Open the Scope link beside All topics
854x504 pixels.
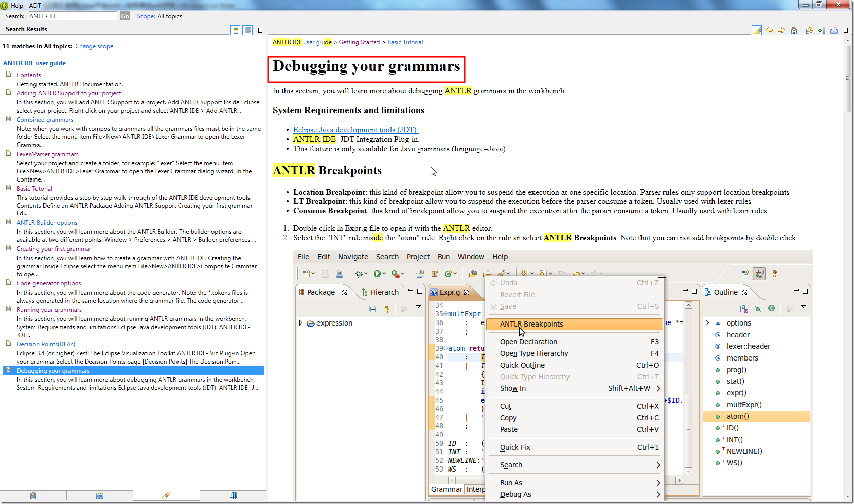pos(146,16)
